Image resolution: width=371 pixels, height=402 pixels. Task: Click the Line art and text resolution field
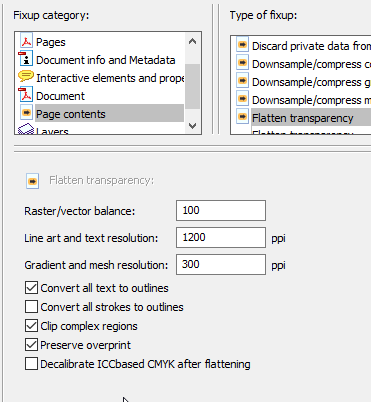pyautogui.click(x=221, y=237)
